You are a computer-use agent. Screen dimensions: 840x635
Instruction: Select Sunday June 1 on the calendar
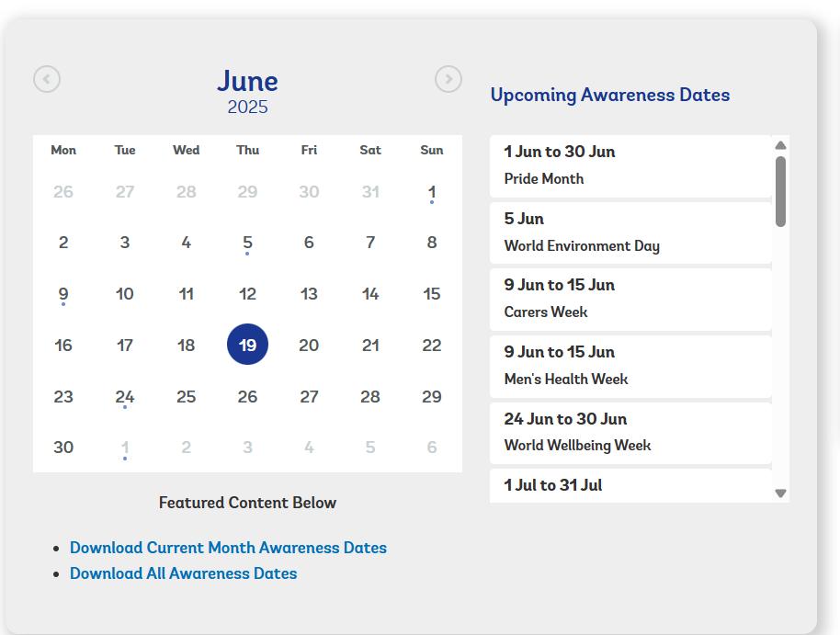(x=432, y=192)
